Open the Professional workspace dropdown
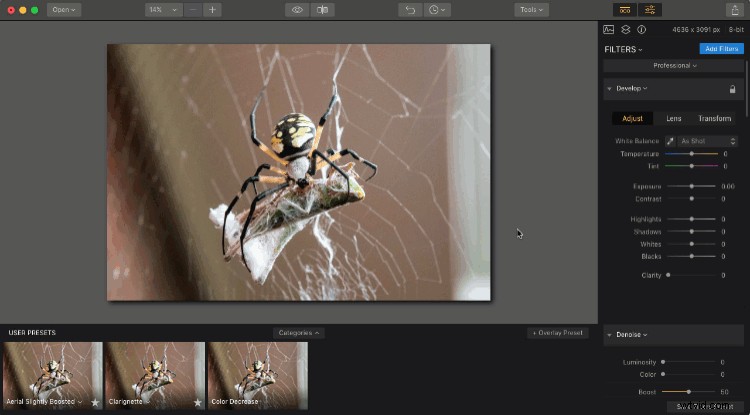 point(675,66)
